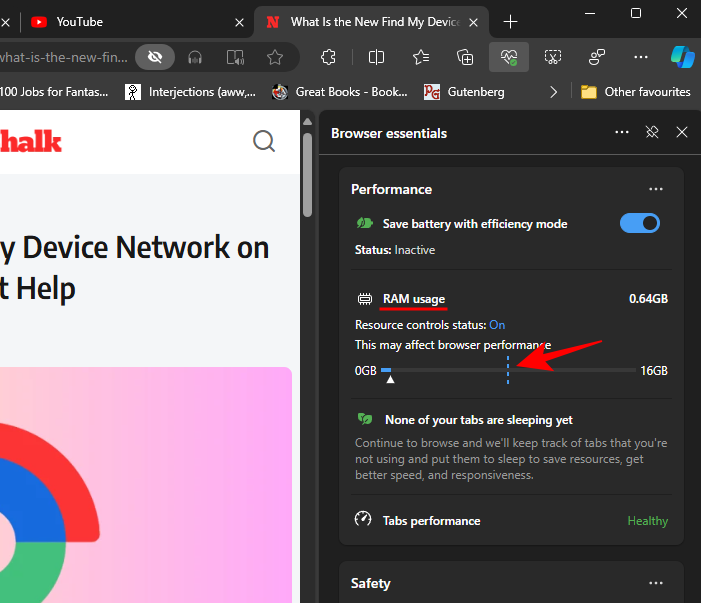Click scrollbar up arrow on webpage

click(307, 122)
